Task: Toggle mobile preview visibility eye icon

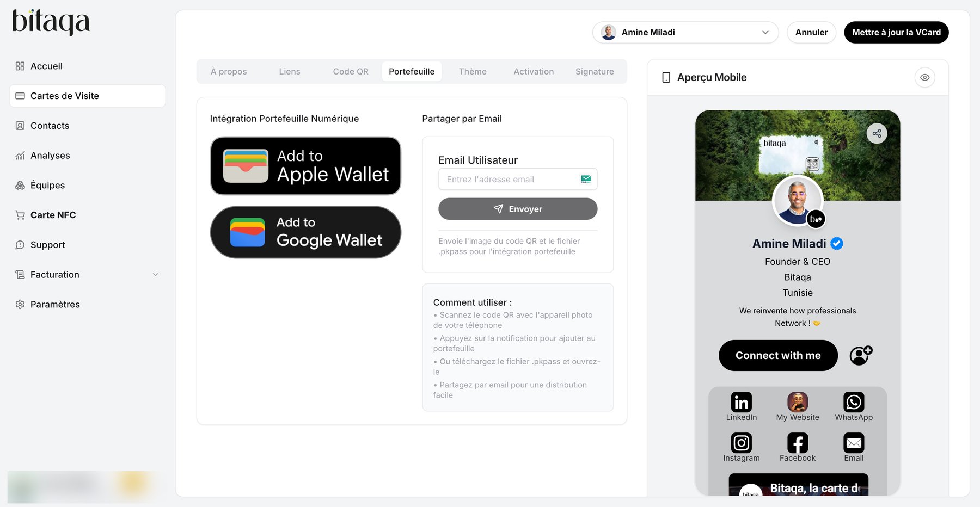Action: (924, 77)
